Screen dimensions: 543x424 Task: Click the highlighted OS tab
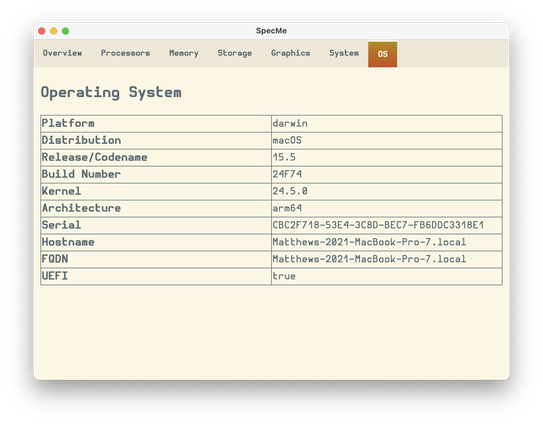[382, 54]
